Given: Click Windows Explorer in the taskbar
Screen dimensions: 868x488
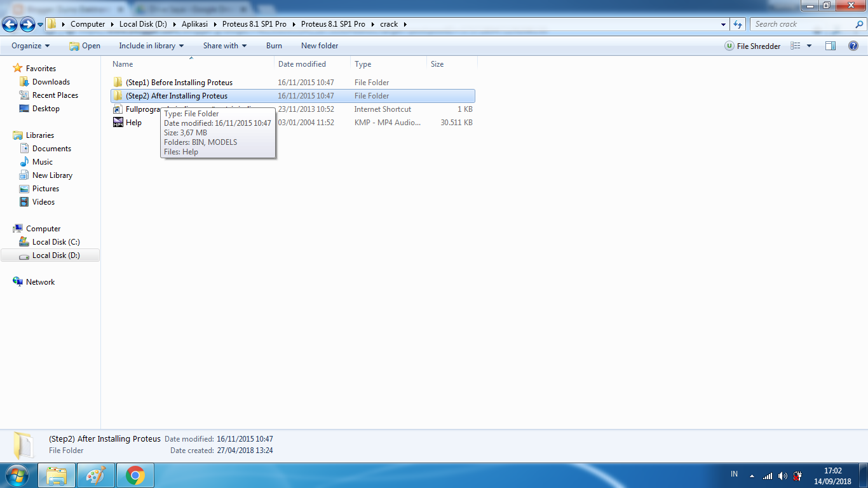Looking at the screenshot, I should [57, 475].
